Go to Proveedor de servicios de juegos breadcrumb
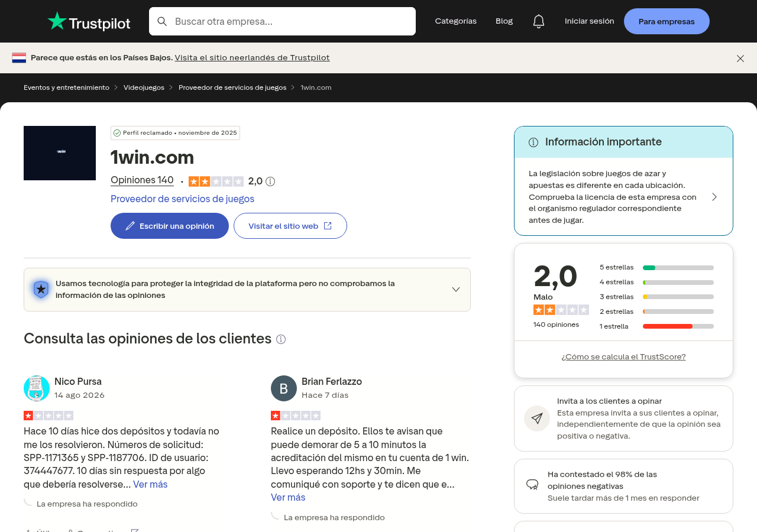 click(x=232, y=87)
